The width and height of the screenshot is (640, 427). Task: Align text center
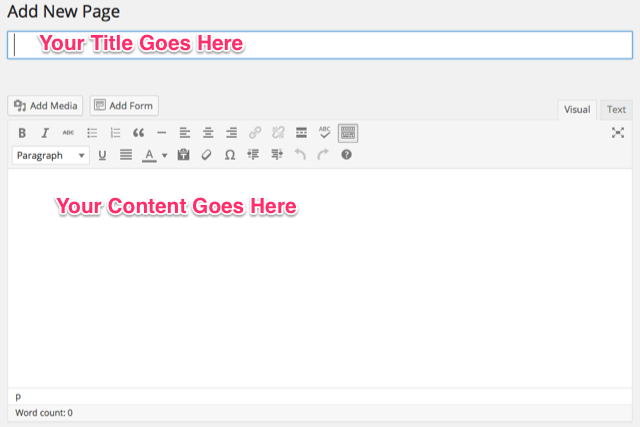208,133
